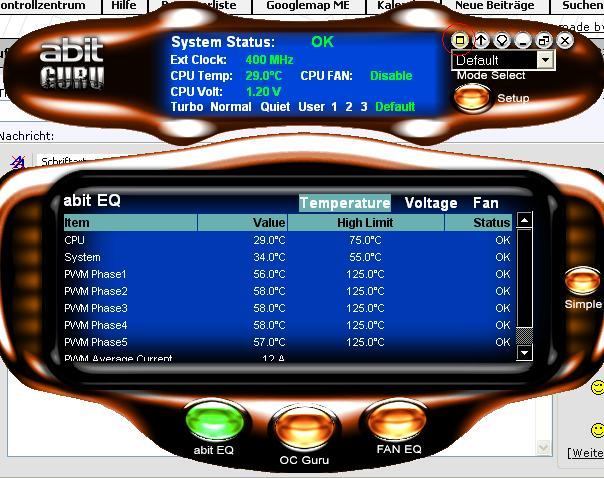Viewport: 604px width, 478px height.
Task: Click the abit Guru logo
Action: pos(72,64)
